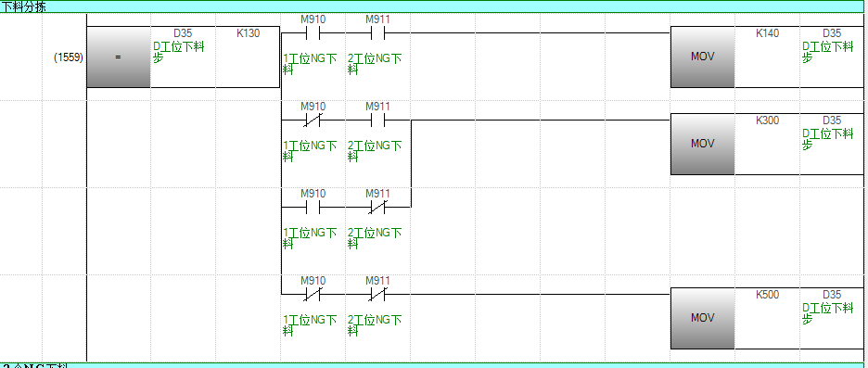Click M911 normally-open contact in second row
This screenshot has width=868, height=368.
377,121
